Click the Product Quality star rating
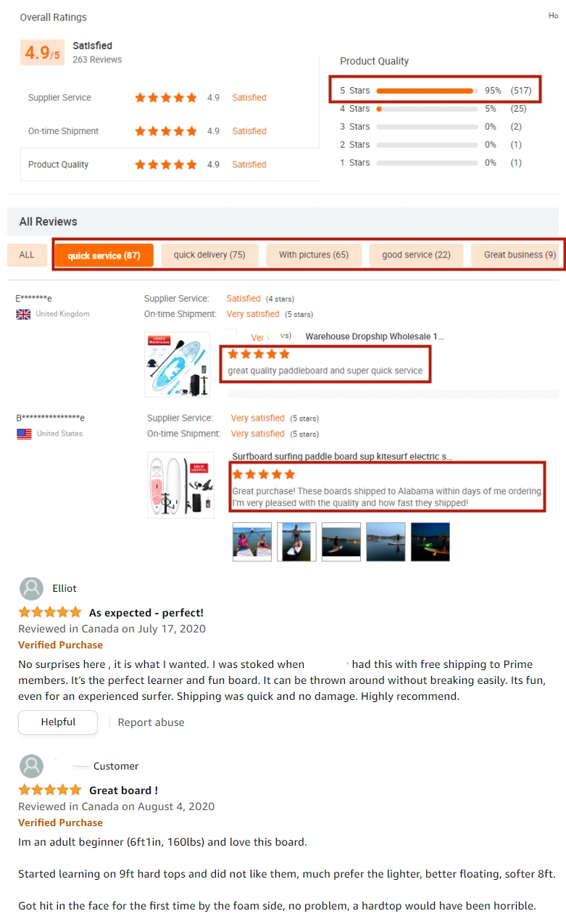 tap(166, 165)
